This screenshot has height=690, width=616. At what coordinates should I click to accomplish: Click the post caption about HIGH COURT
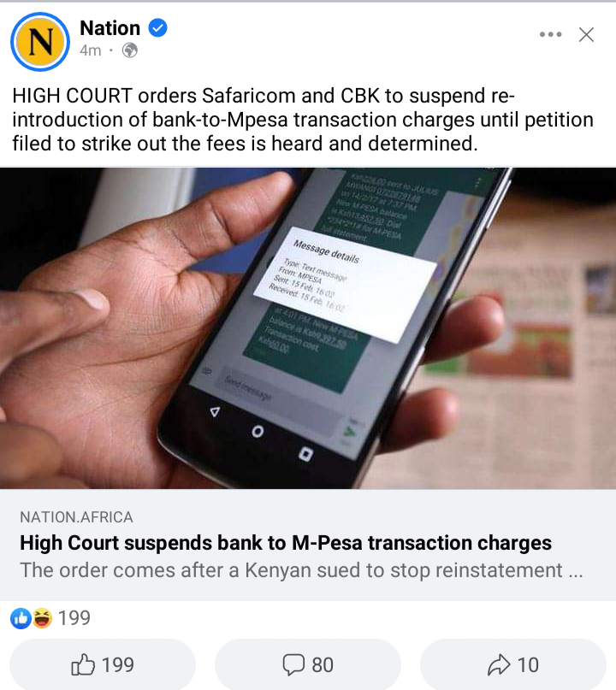[x=303, y=120]
